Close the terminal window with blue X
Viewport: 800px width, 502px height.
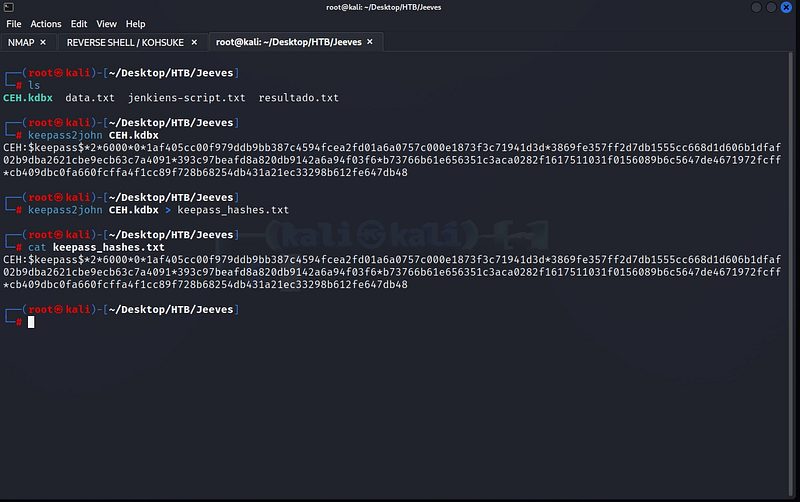[786, 7]
